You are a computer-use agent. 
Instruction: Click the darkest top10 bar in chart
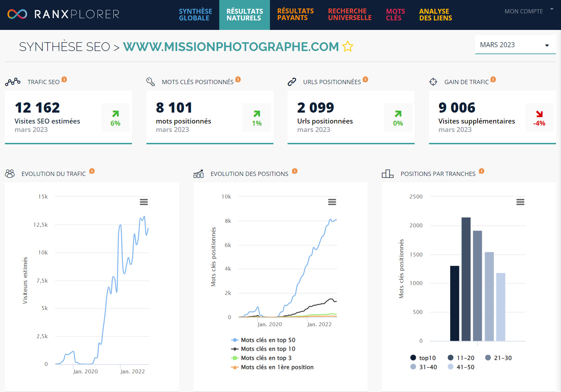(x=454, y=303)
